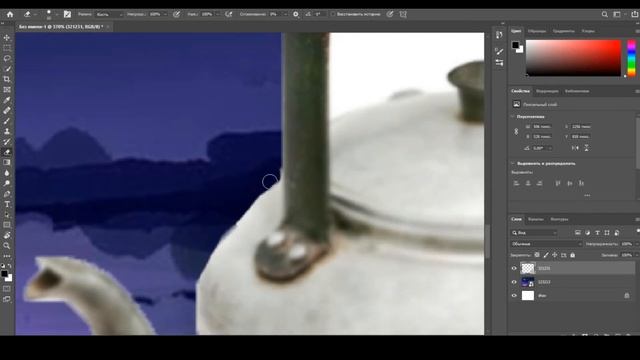The height and width of the screenshot is (360, 640).
Task: Select the Eyedropper tool
Action: [x=7, y=100]
